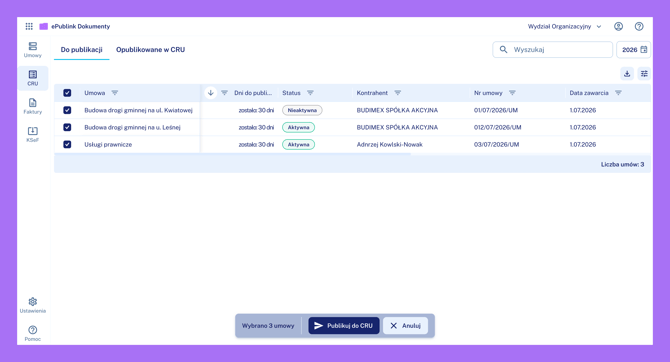The width and height of the screenshot is (670, 362).
Task: Click contractor Adnrzej Kowlski-Nowak
Action: [390, 144]
